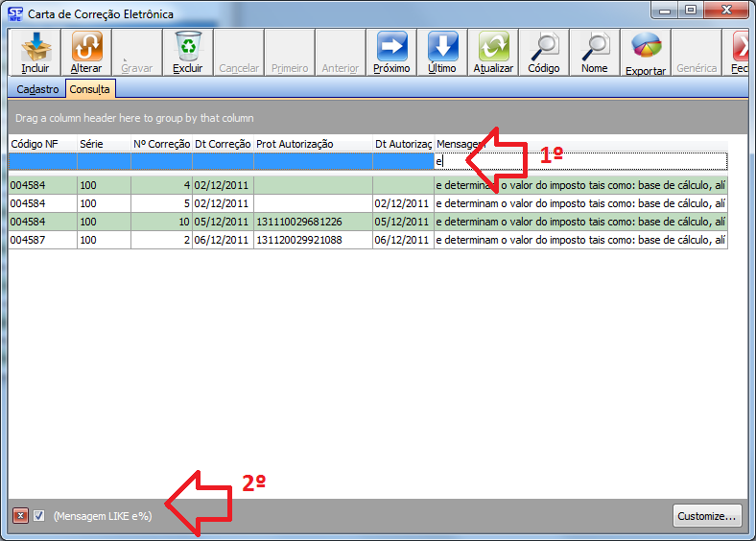Sort by the Dt Correção column header
Image resolution: width=756 pixels, height=541 pixels.
222,144
